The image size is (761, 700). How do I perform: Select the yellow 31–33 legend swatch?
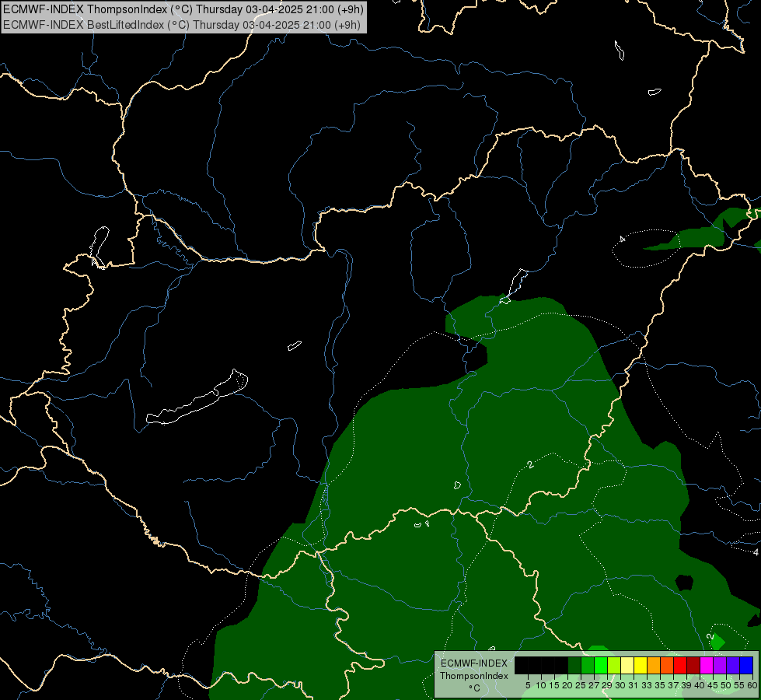641,666
